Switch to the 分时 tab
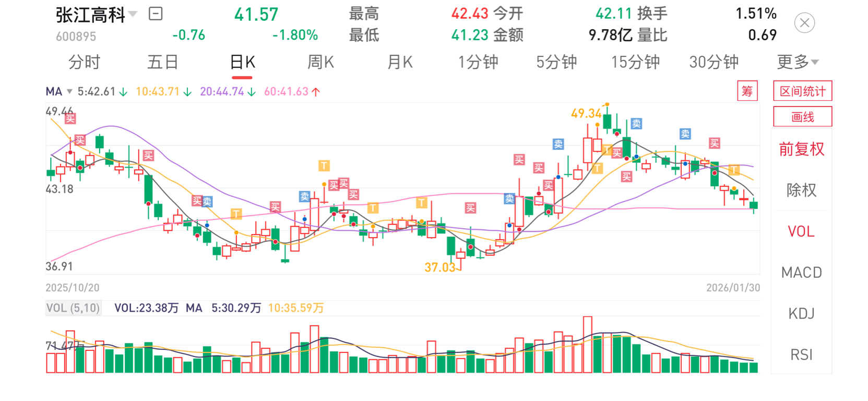Screen dimensions: 868x401 tap(84, 62)
